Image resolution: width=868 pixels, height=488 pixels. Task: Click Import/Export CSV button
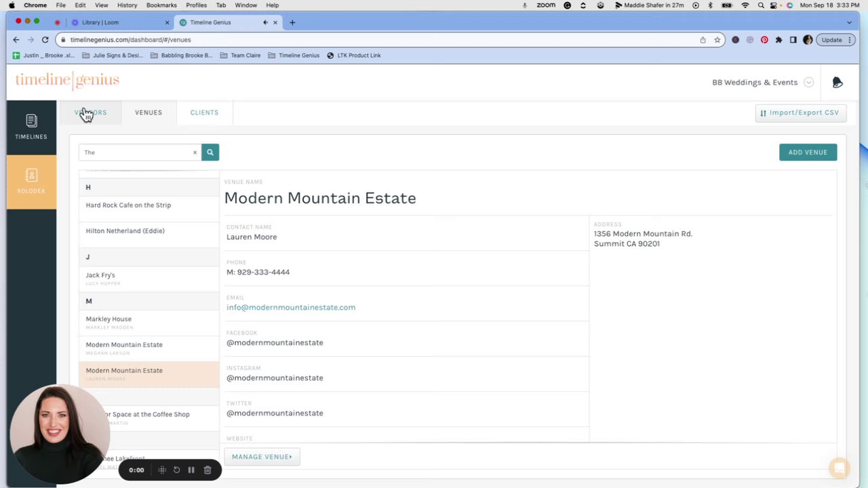[x=800, y=113]
